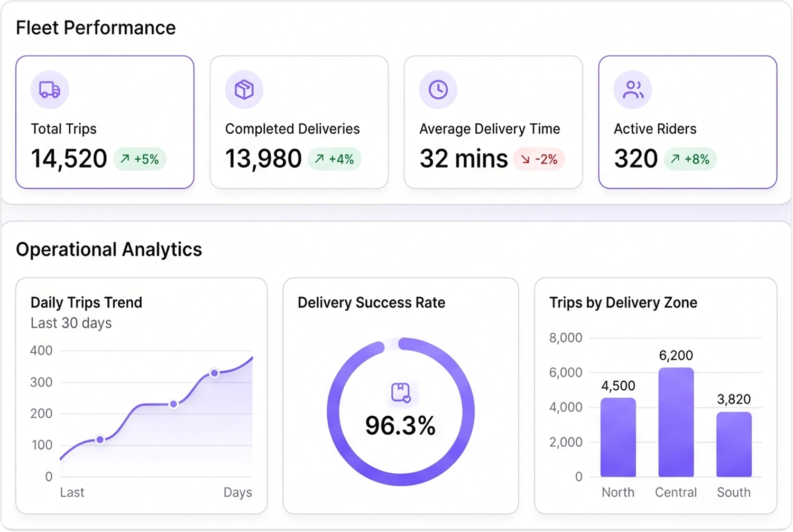Click the 13,980 completed deliveries value
Viewport: 793px width, 532px height.
click(x=263, y=159)
